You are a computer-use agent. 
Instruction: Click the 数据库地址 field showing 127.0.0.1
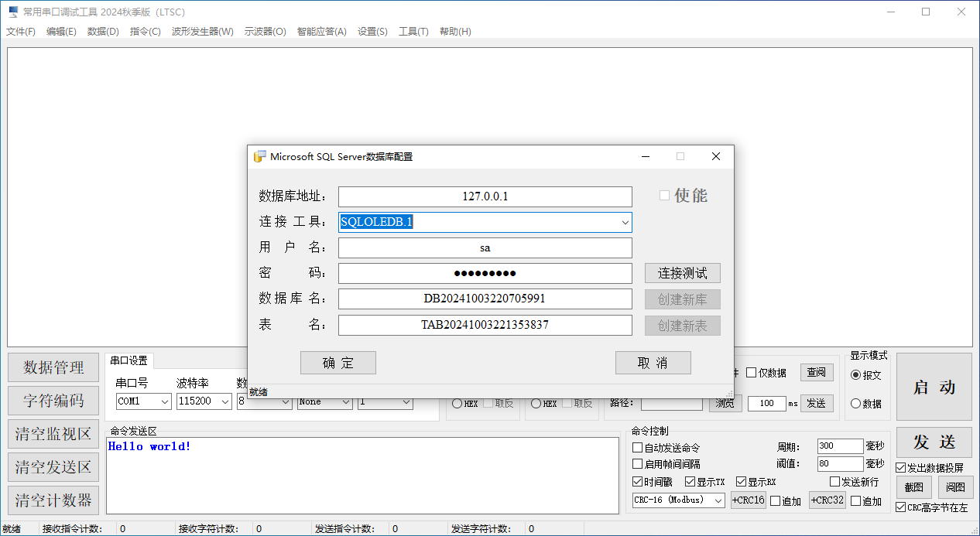tap(485, 196)
